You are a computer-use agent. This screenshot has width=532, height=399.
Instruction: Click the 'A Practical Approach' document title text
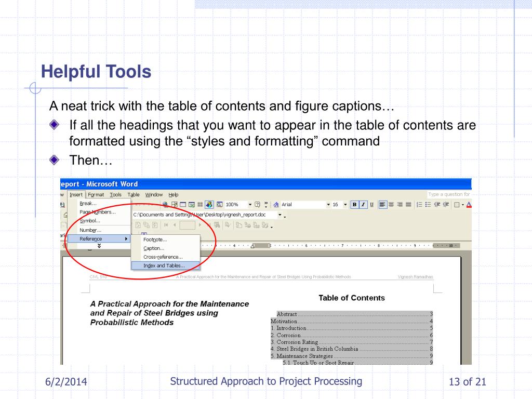point(169,313)
